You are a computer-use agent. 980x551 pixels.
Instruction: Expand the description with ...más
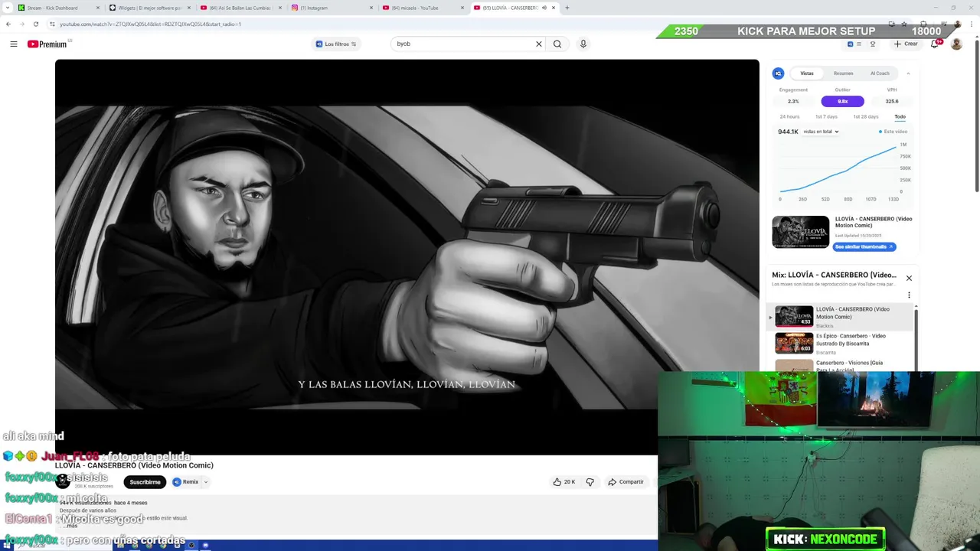coord(70,526)
